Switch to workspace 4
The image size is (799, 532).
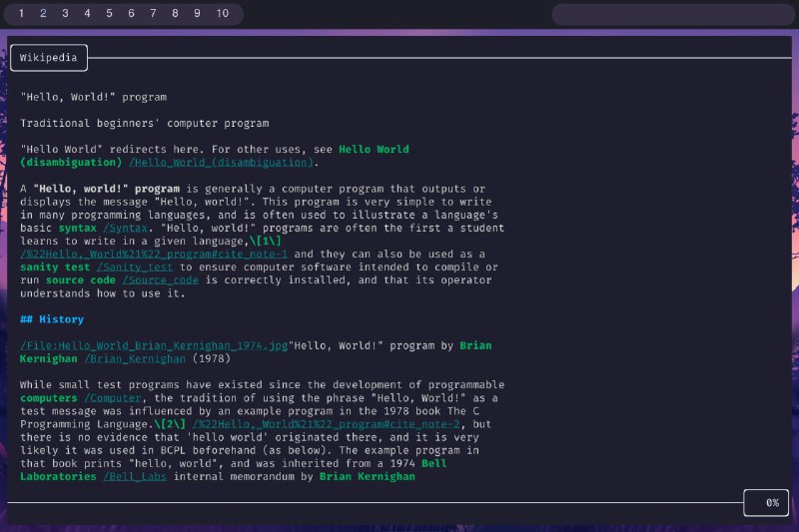87,14
